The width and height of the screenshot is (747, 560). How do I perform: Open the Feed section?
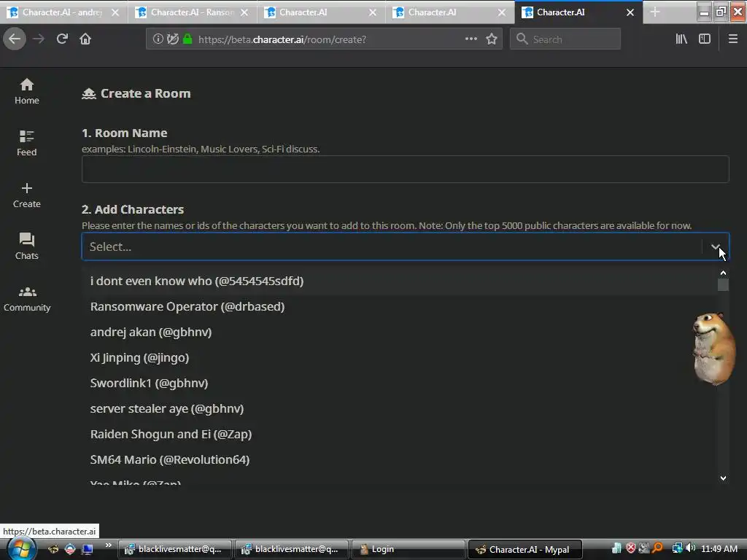[27, 143]
